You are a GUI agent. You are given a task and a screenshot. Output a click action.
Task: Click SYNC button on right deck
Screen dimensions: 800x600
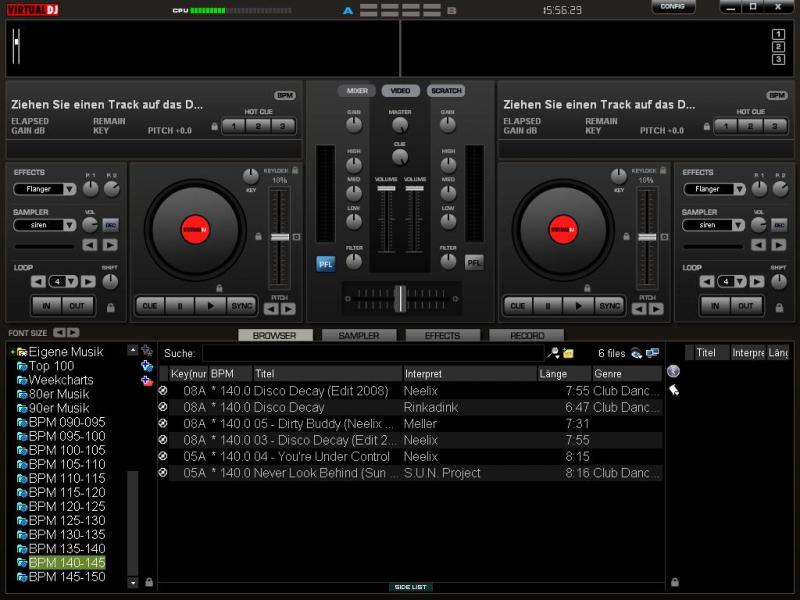609,306
